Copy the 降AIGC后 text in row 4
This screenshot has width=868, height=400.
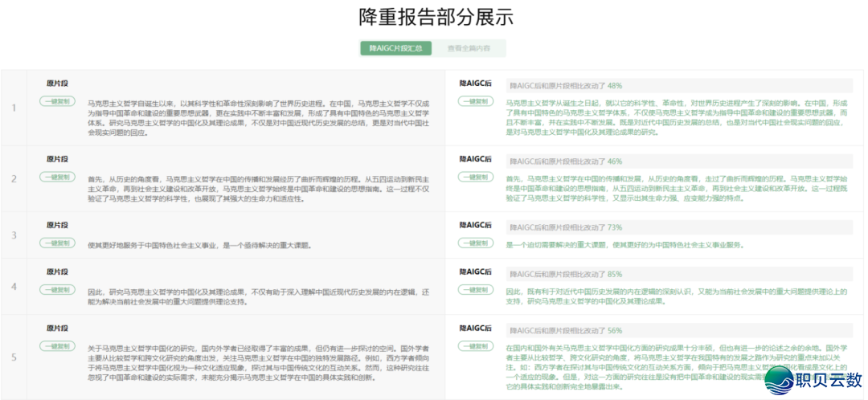point(476,289)
